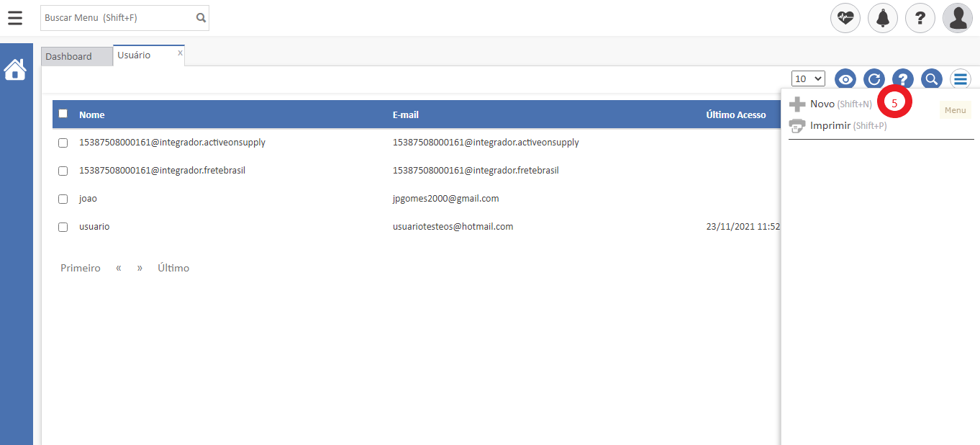Go to the Último page link

coord(173,268)
